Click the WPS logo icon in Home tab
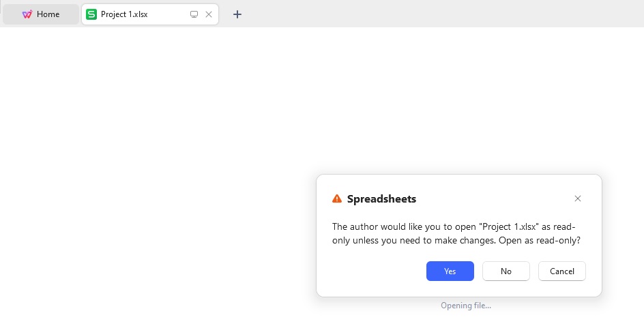The height and width of the screenshot is (326, 644). click(x=27, y=14)
